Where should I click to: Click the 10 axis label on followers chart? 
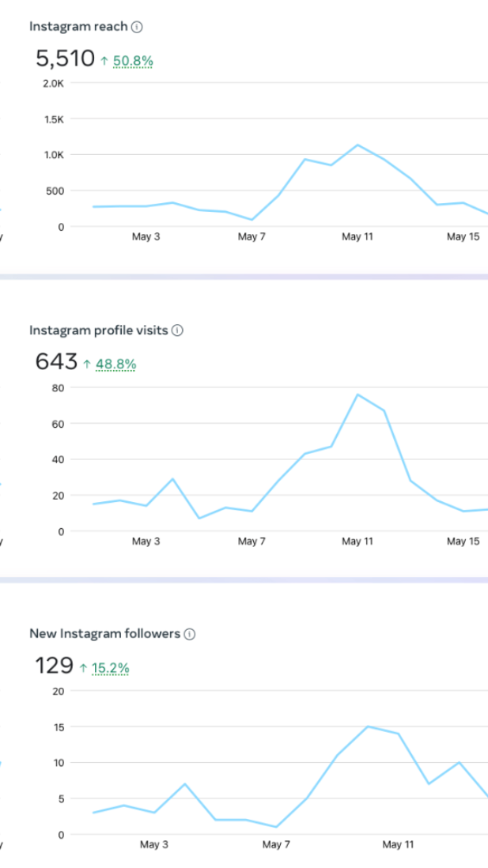coord(60,763)
